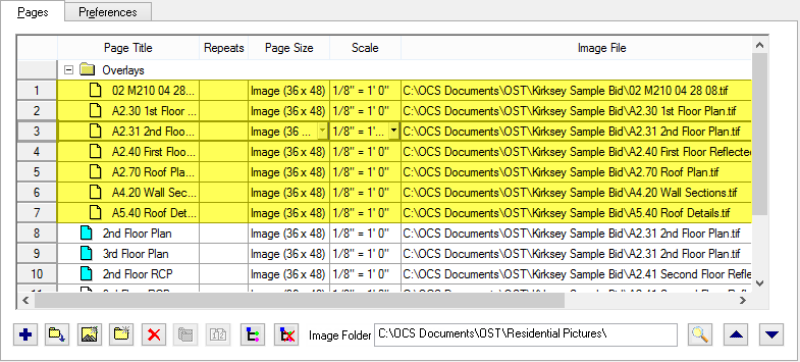Select row header number 8
Viewport: 800px width, 362px height.
37,234
